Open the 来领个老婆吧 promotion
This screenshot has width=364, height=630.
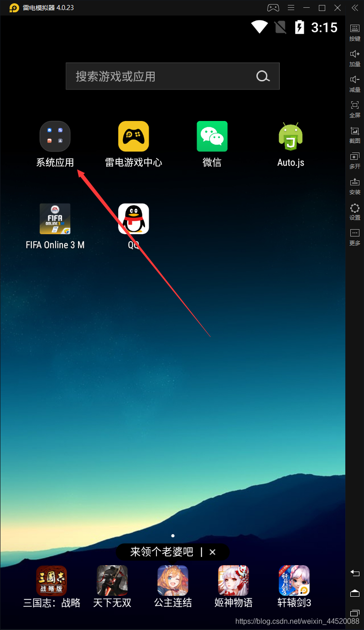coord(162,552)
